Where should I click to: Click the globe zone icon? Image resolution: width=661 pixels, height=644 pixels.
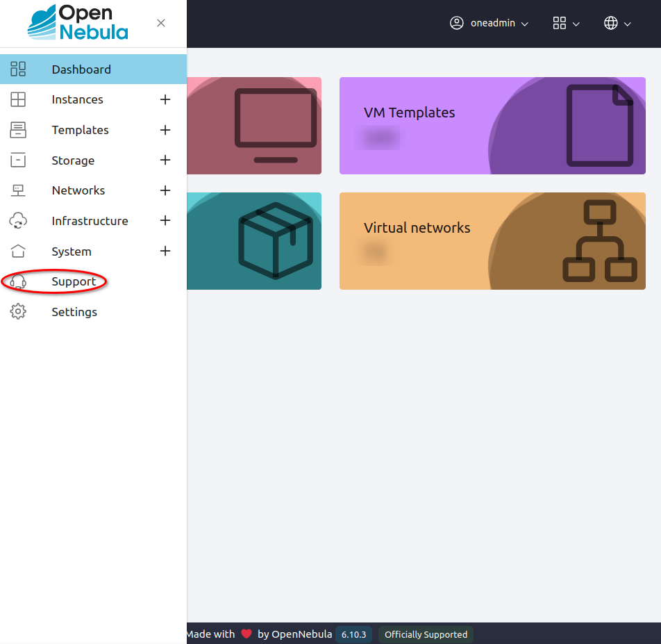coord(611,23)
